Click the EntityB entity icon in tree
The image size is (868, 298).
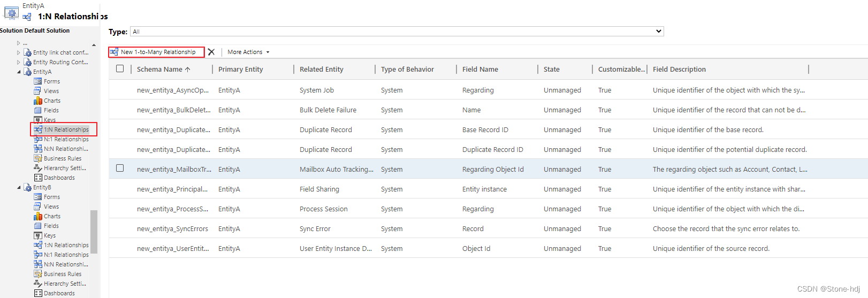[27, 187]
